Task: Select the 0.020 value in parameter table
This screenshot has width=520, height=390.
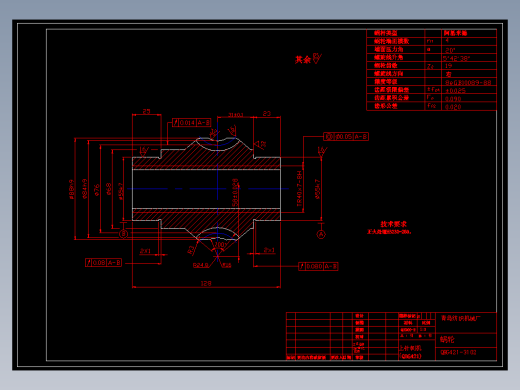Action: click(x=453, y=107)
